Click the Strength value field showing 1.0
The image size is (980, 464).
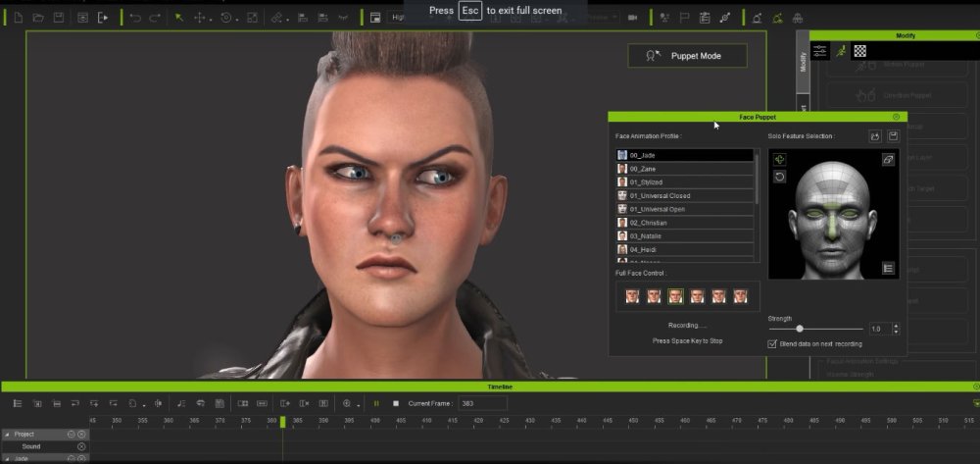(878, 329)
